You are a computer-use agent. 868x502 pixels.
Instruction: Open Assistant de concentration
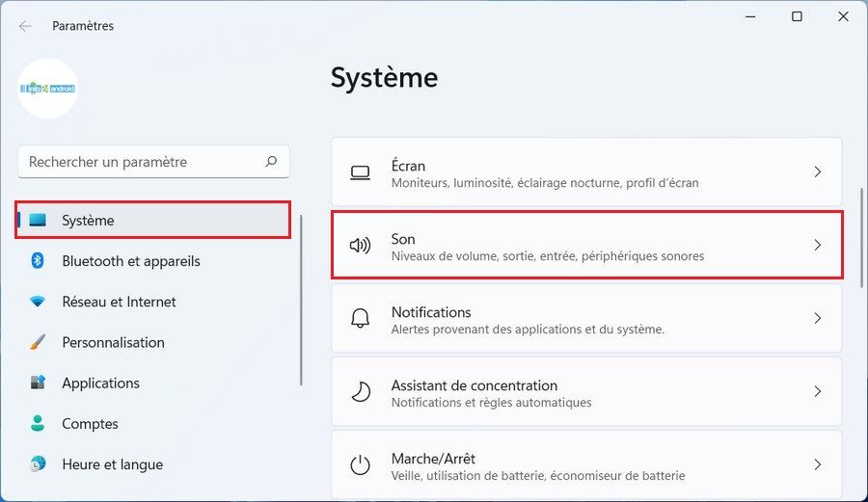click(586, 391)
